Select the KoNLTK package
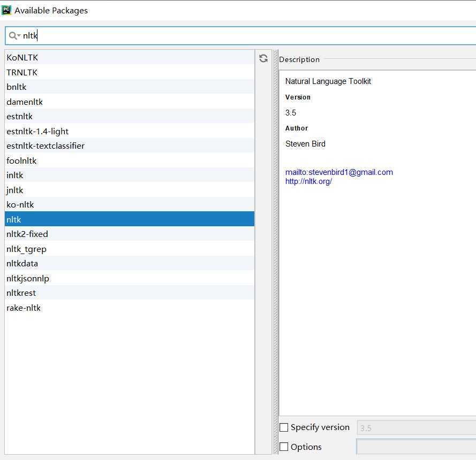Viewport: 476px width, 460px height. click(x=130, y=58)
